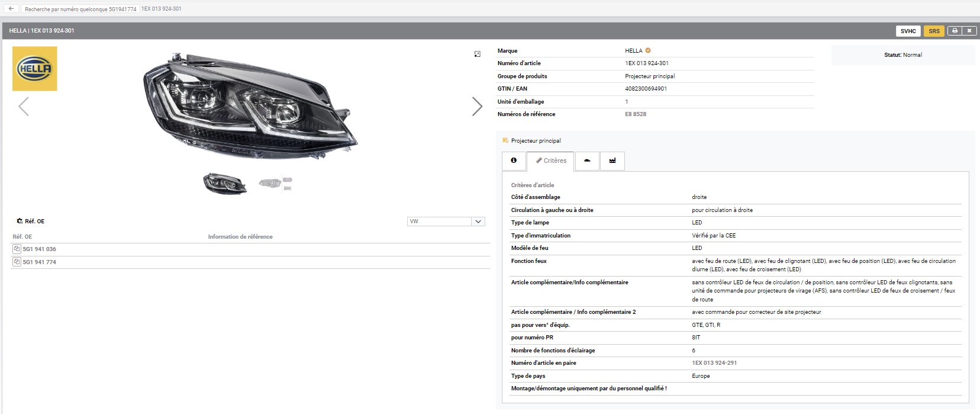Show the previous headlight image

[x=24, y=107]
